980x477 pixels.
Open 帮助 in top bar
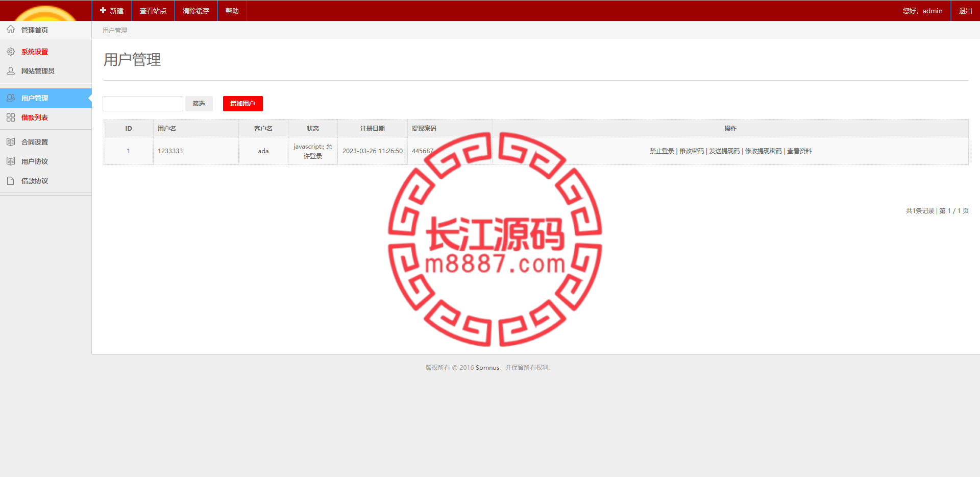[232, 11]
